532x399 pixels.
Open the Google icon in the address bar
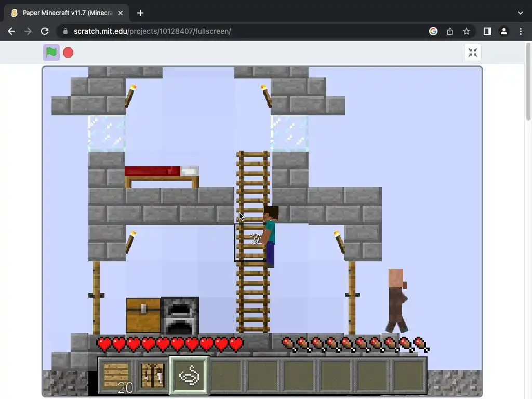pos(433,31)
